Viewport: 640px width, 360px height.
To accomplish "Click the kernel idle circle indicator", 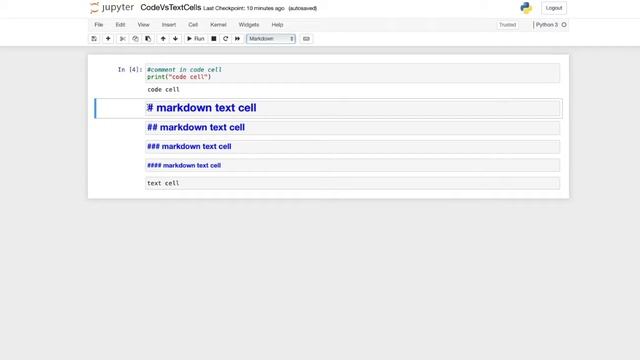I will pyautogui.click(x=564, y=25).
